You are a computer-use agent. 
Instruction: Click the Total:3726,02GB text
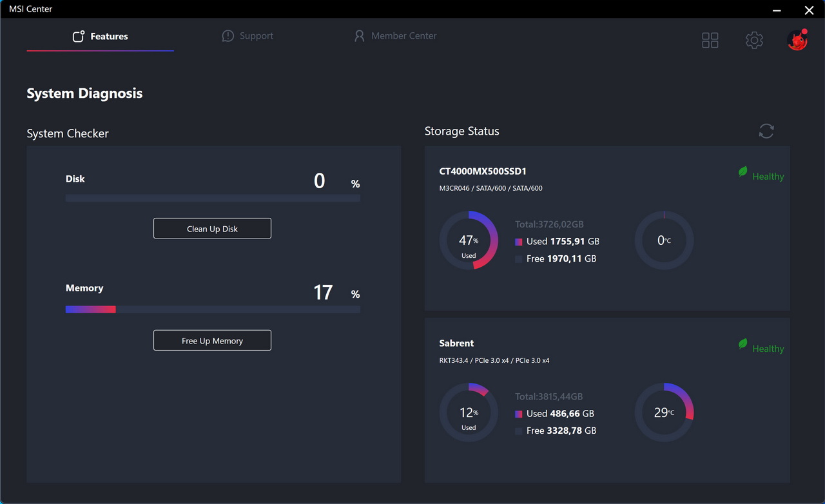pos(549,224)
